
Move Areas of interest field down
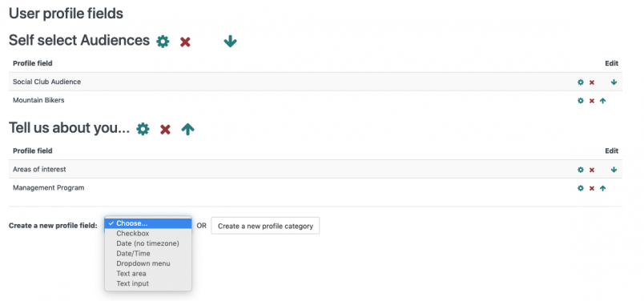(614, 170)
